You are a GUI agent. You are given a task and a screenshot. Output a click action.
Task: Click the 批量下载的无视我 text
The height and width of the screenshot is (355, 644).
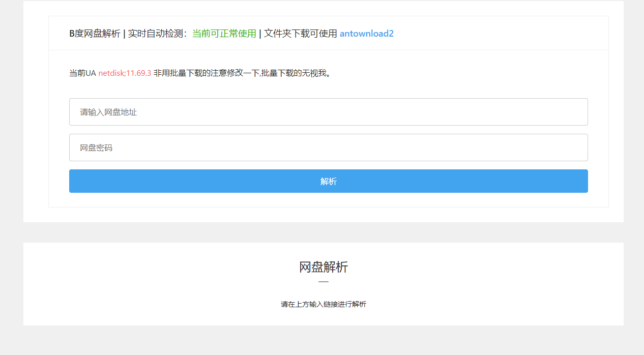[x=296, y=73]
